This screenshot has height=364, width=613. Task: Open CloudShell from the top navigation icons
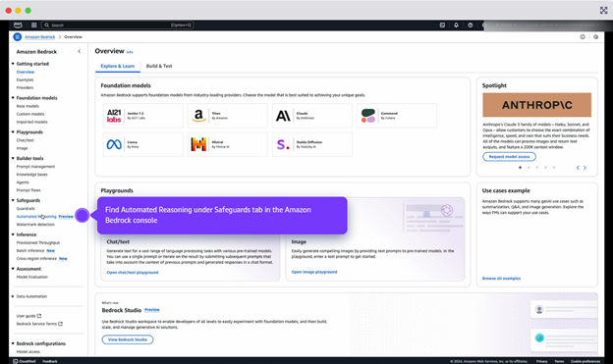pyautogui.click(x=442, y=25)
